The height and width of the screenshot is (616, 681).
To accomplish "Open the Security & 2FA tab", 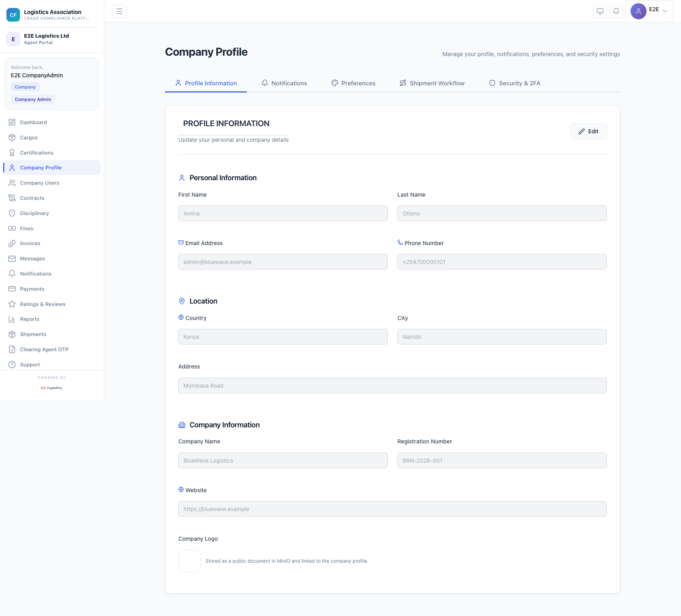I will tap(515, 83).
